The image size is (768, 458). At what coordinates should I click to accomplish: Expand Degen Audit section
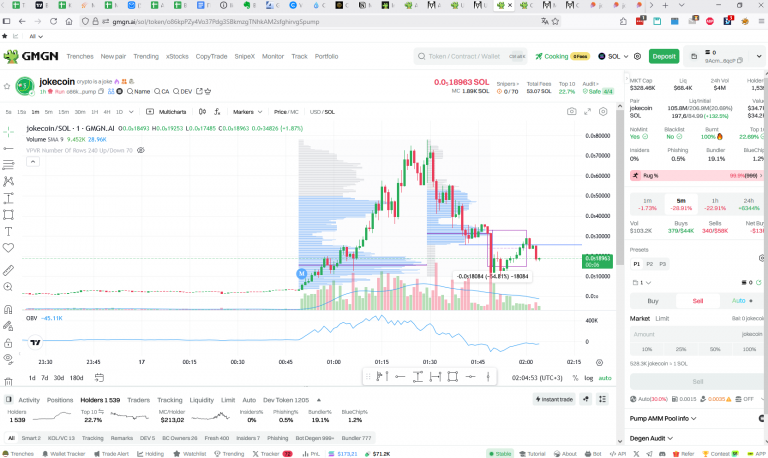[x=651, y=438]
